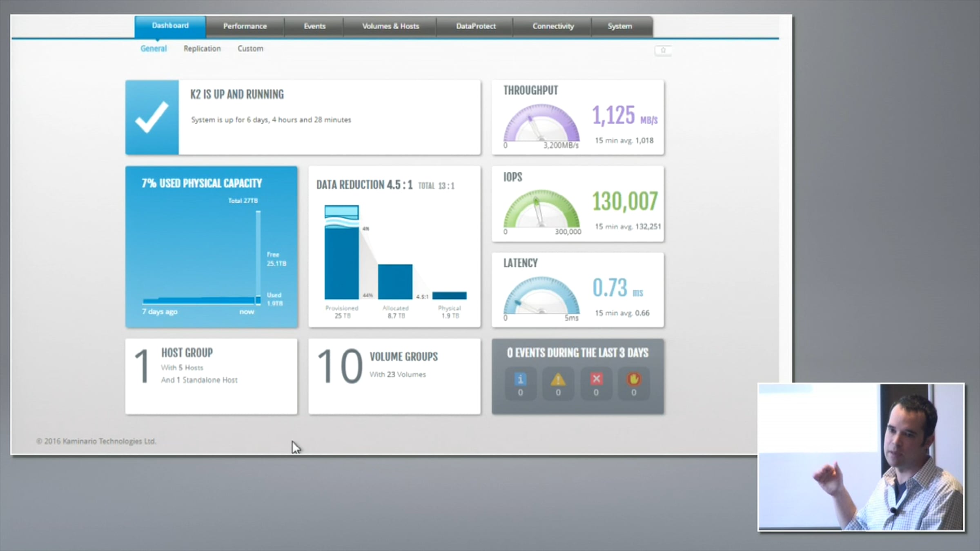Click the red X error events icon
Screen dimensions: 980x551
click(596, 379)
